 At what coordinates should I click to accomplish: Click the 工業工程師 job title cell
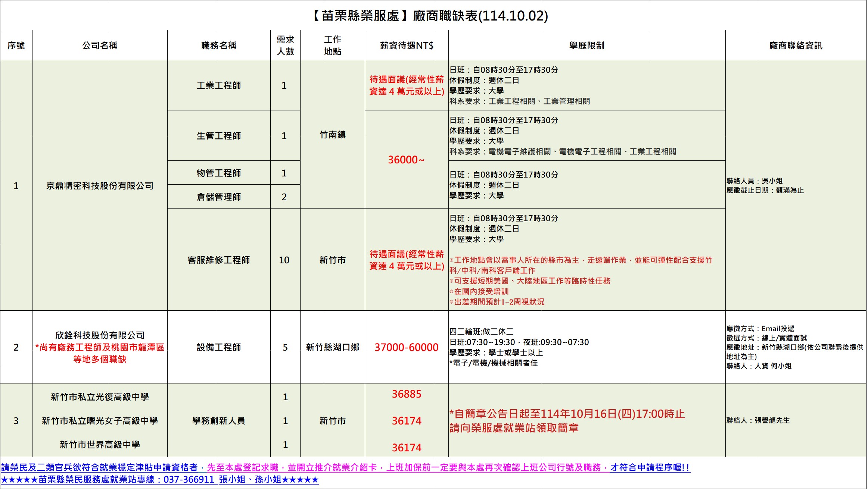tap(219, 85)
